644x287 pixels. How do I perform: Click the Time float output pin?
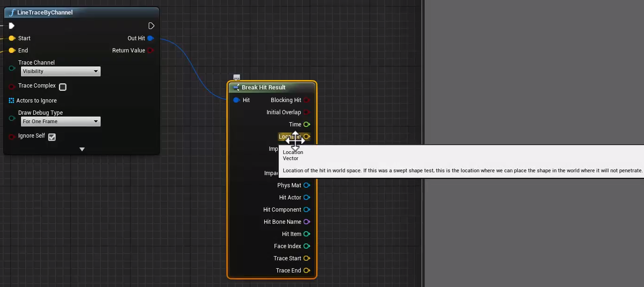coord(307,125)
